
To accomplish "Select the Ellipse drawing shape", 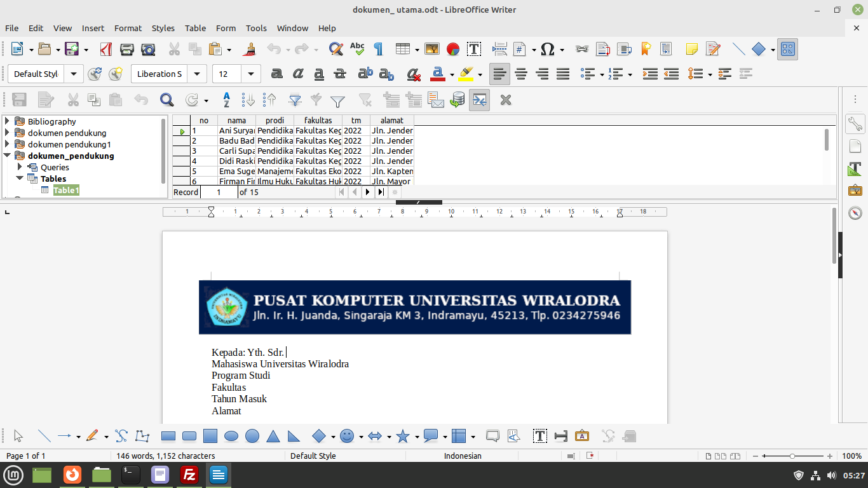I will click(231, 437).
